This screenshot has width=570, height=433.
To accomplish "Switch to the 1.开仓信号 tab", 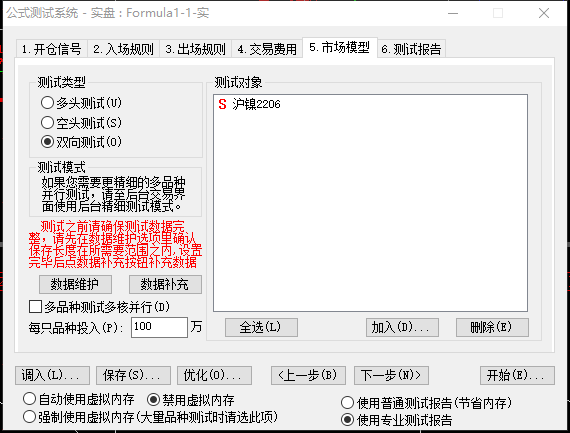I will click(51, 49).
